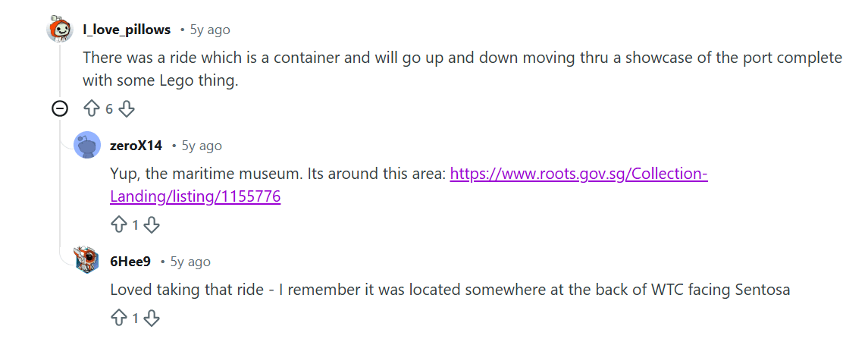Image resolution: width=868 pixels, height=342 pixels.
Task: Downvote 6Hee9's reply about WTC
Action: pyautogui.click(x=152, y=318)
